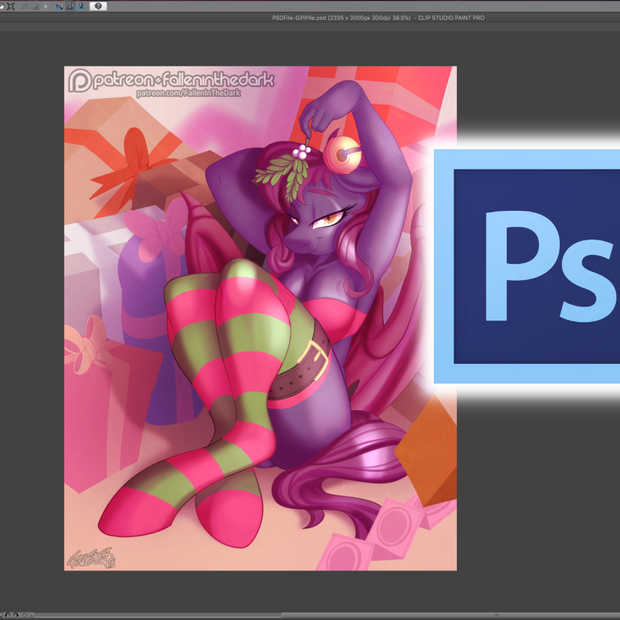Open Clip Studio support help icon
This screenshot has width=620, height=620.
98,6
